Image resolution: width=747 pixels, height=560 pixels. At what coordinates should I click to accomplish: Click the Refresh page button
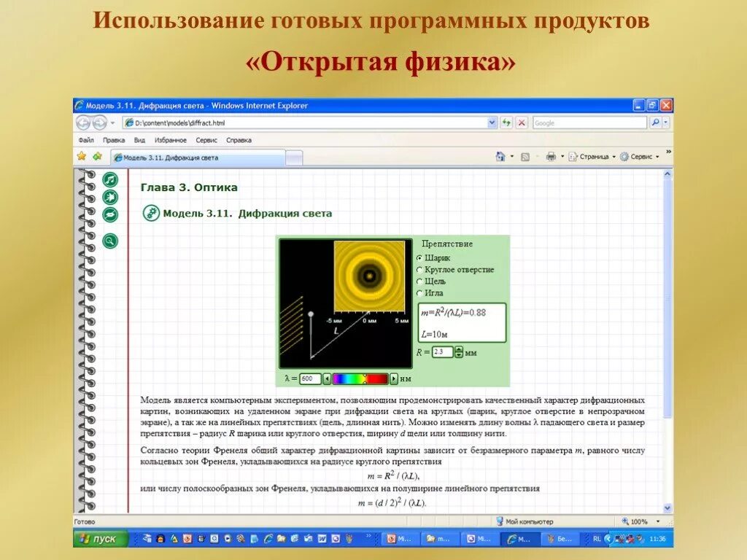pyautogui.click(x=506, y=122)
